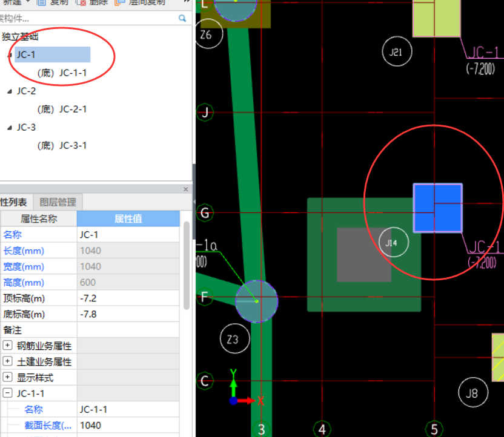Click the 删除 delete icon with red X
Image resolution: width=504 pixels, height=437 pixels.
pos(81,2)
